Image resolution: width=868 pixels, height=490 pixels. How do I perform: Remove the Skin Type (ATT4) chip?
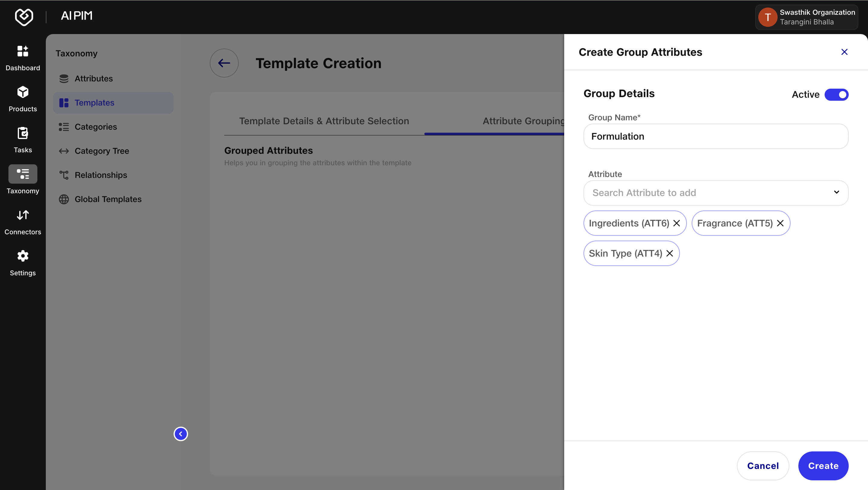(x=669, y=253)
